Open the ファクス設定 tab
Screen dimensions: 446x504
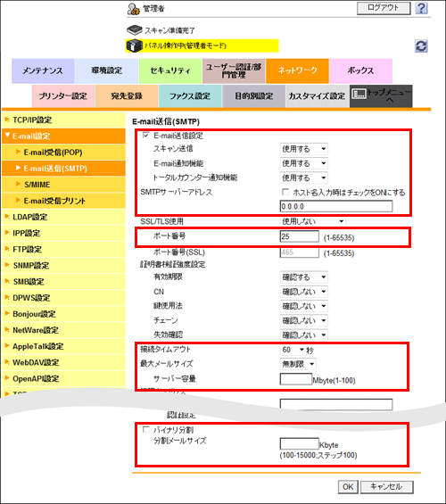[x=190, y=95]
